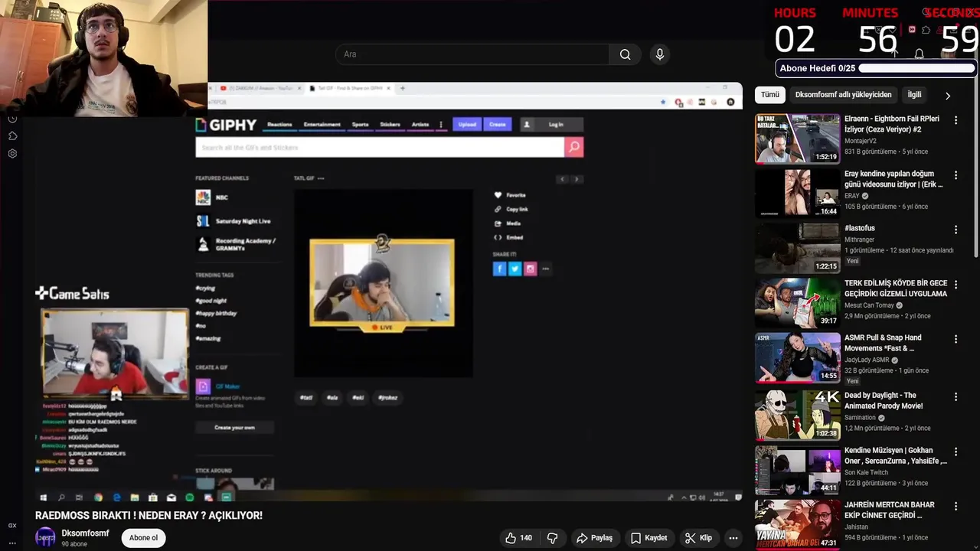The image size is (980, 551).
Task: Open title 'Elraenn - Eightborn Fail RPleri İzliyor'
Action: [893, 125]
